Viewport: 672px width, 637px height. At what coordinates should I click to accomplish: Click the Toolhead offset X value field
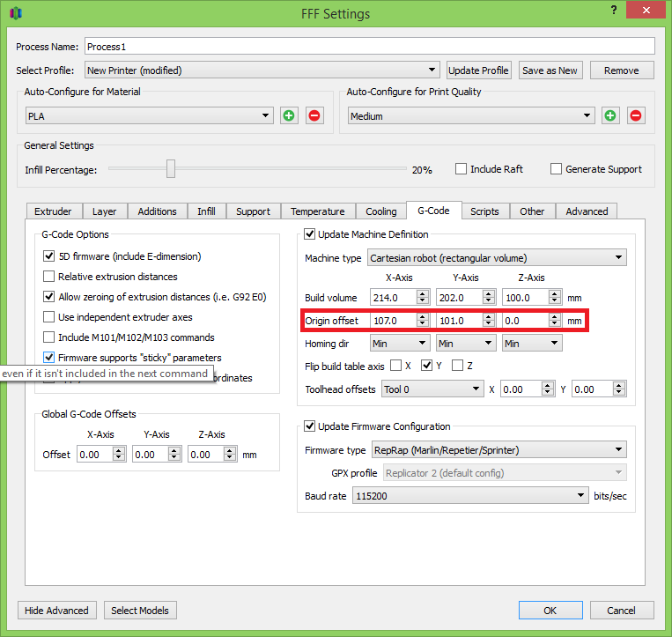pos(528,389)
